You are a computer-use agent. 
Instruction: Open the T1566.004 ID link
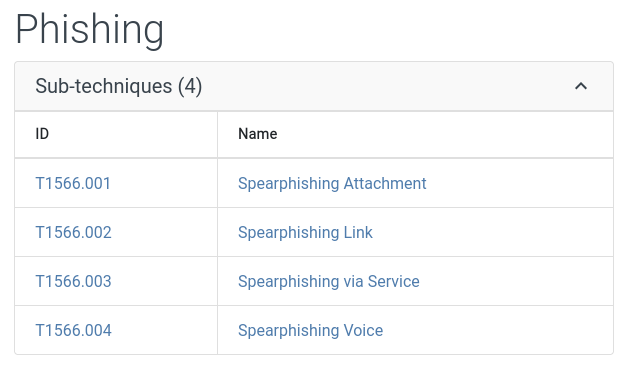73,330
